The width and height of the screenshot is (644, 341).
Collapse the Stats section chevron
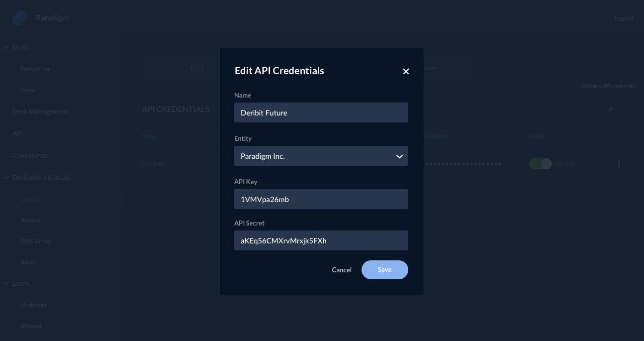point(6,47)
